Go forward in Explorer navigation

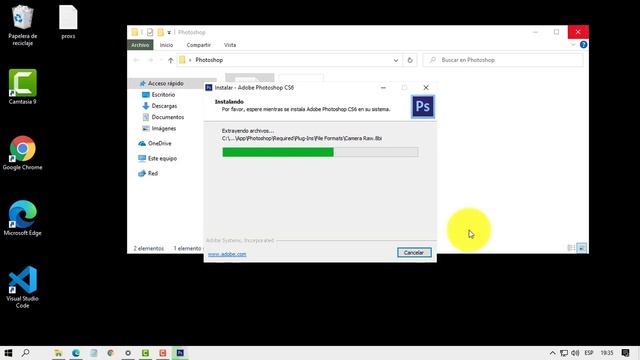[x=150, y=60]
